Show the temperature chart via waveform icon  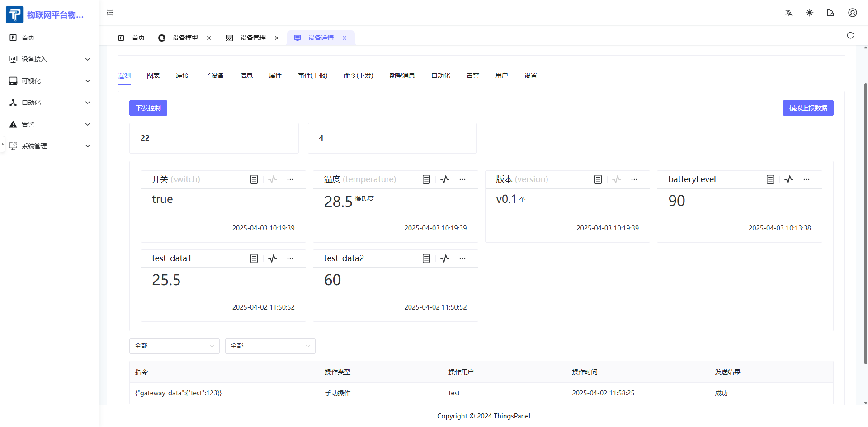445,179
